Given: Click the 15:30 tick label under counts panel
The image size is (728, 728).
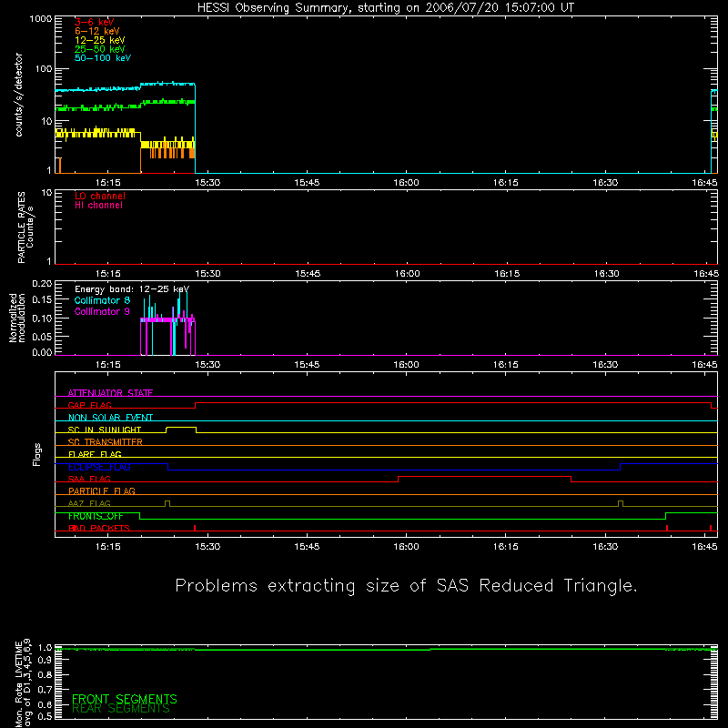Looking at the screenshot, I should click(x=207, y=183).
